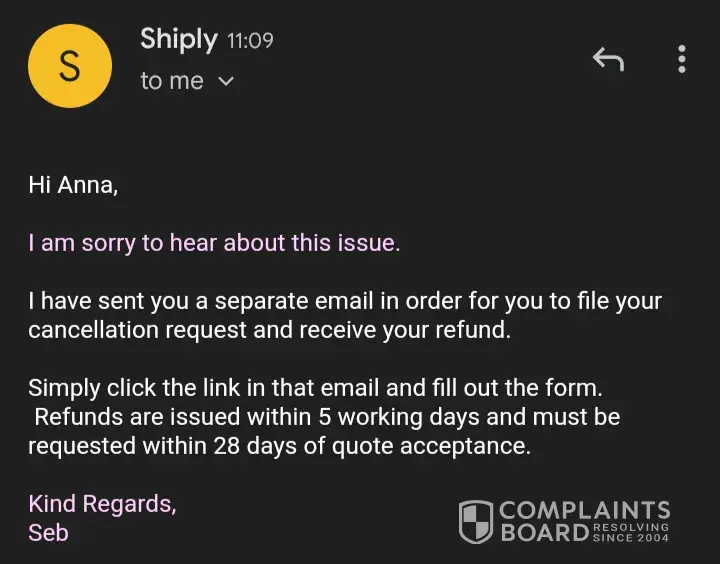Click the "RESOLVING SINCE 2004" tagline
This screenshot has height=564, width=720.
pos(630,533)
